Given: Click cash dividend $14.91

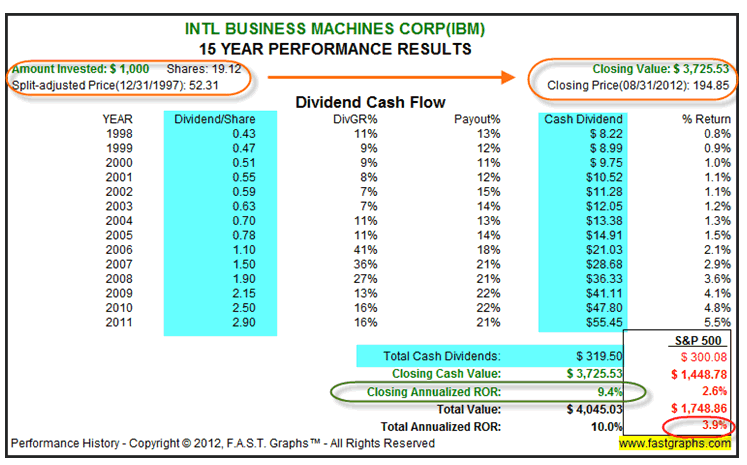Looking at the screenshot, I should coord(604,235).
